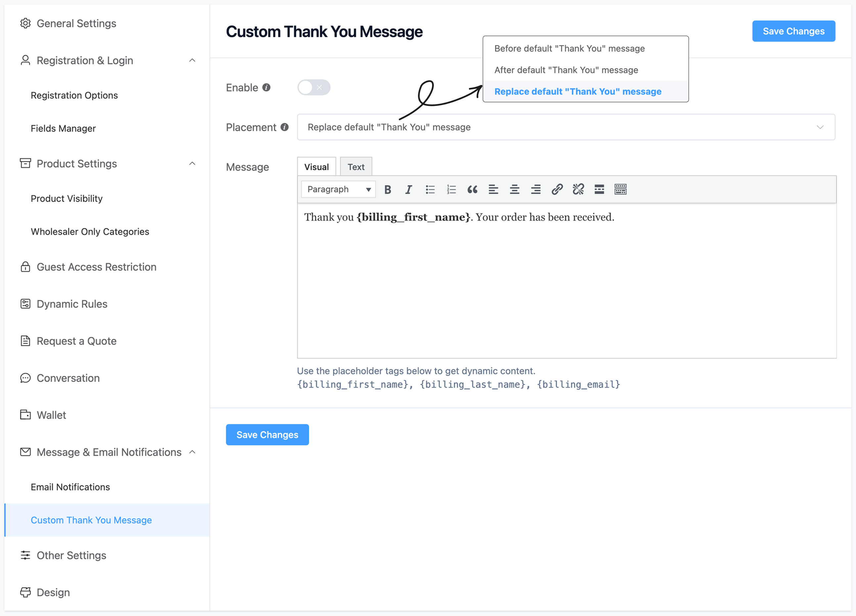856x616 pixels.
Task: Open Fields Manager page
Action: pos(64,128)
